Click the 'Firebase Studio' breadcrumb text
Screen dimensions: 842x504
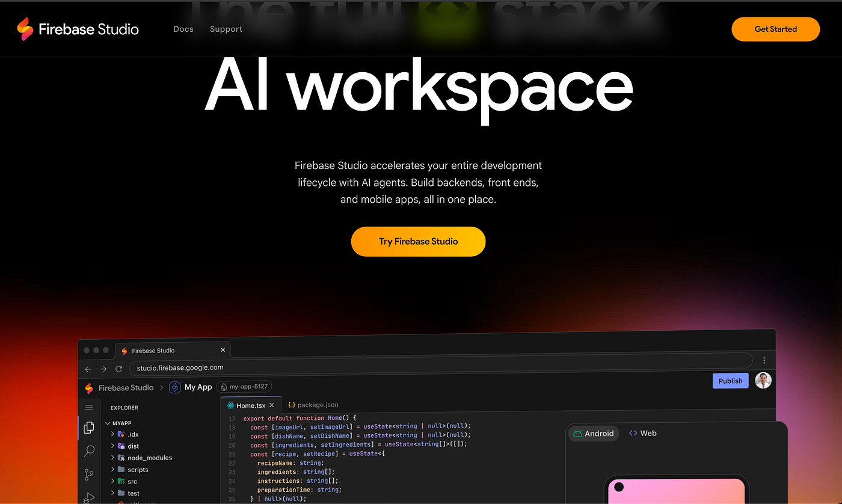click(126, 388)
